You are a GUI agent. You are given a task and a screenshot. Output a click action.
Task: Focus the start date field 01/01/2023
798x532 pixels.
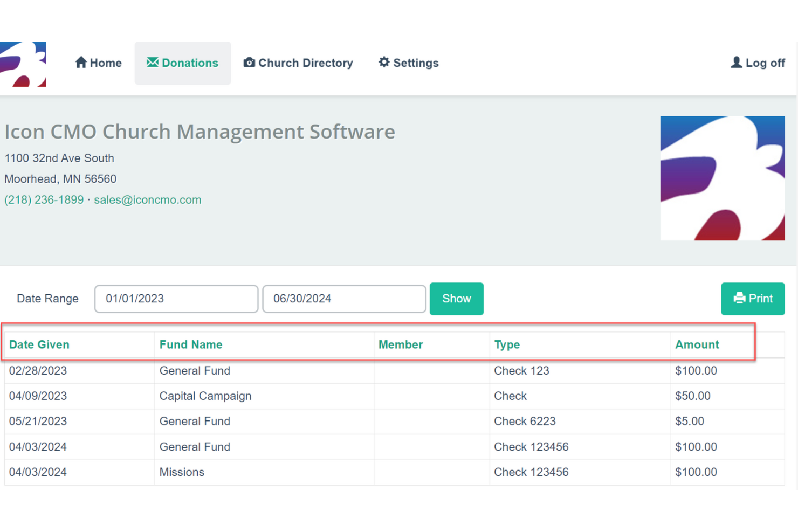176,299
